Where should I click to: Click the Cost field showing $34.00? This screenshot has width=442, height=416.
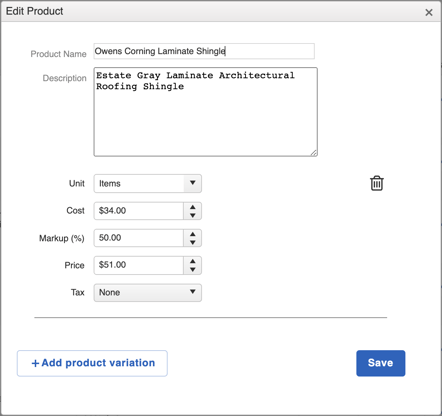click(139, 211)
